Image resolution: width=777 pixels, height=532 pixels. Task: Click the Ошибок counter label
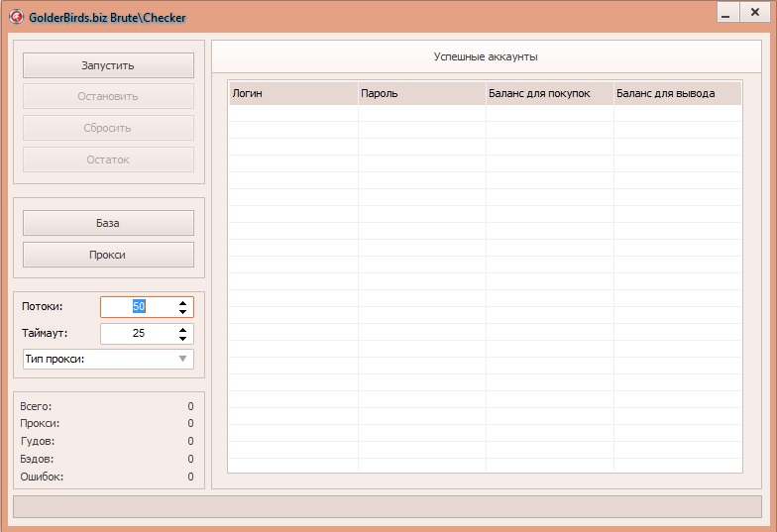click(x=42, y=478)
